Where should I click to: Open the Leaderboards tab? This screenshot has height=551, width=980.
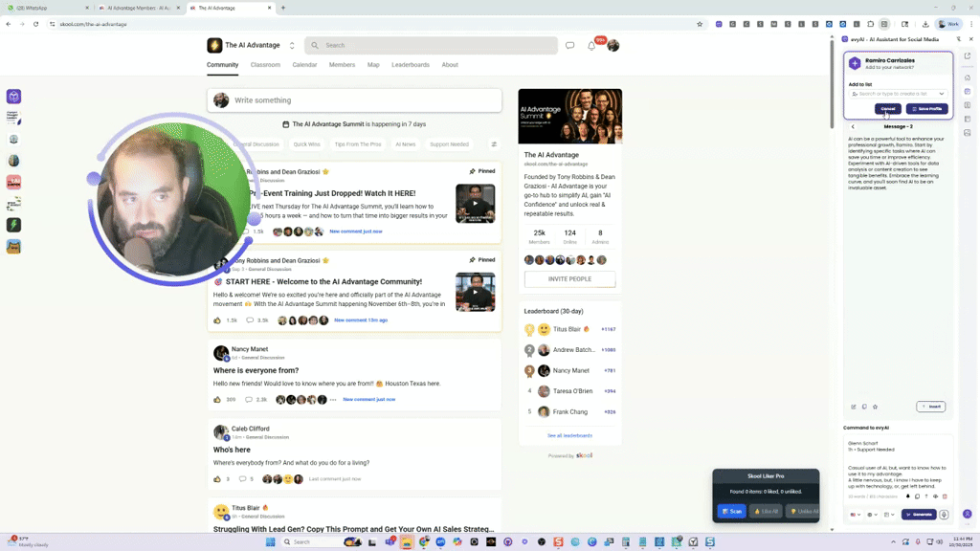410,65
